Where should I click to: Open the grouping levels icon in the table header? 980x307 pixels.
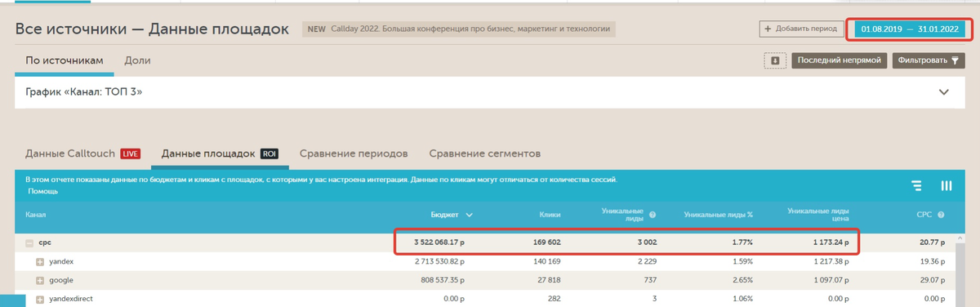coord(916,186)
